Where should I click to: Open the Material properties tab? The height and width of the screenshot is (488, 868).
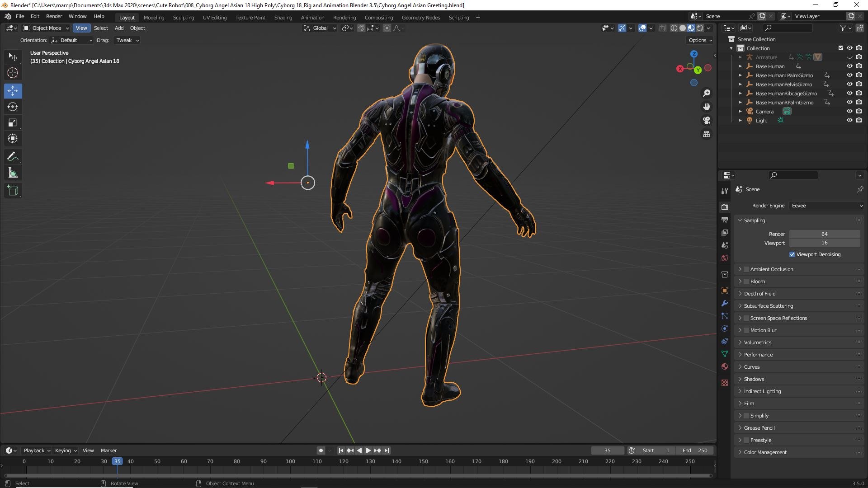(x=725, y=366)
